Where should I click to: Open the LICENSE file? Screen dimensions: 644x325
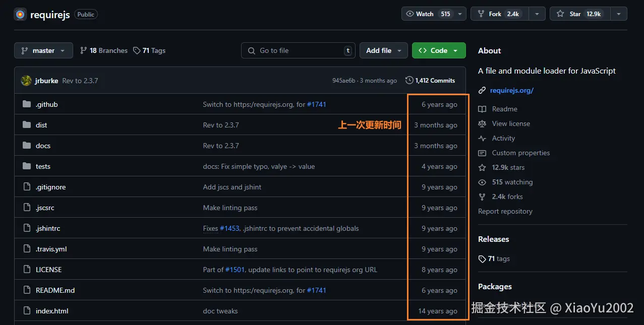[x=48, y=270]
